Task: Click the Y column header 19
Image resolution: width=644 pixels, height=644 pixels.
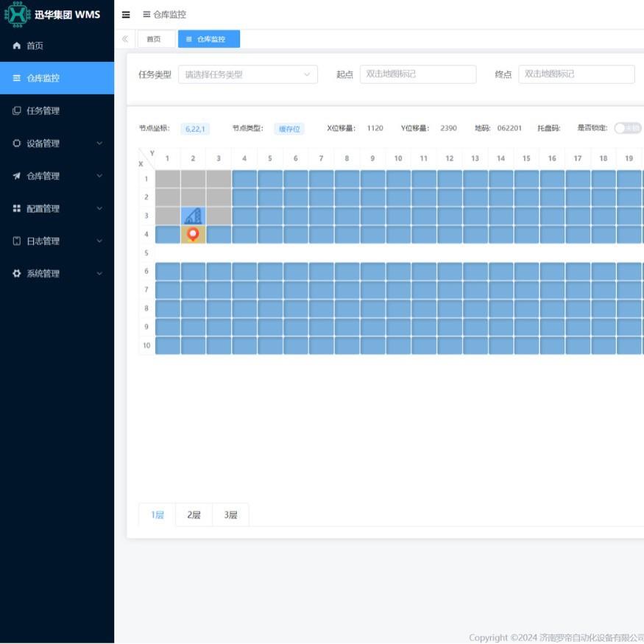Action: (x=629, y=158)
